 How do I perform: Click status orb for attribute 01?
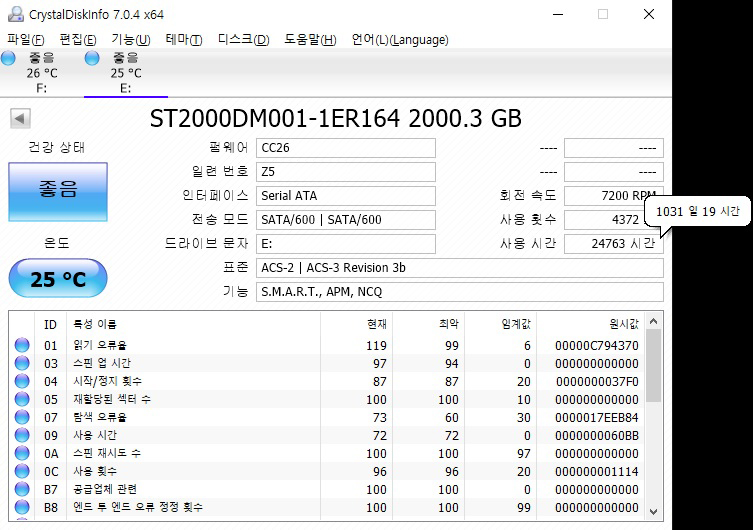click(x=22, y=345)
